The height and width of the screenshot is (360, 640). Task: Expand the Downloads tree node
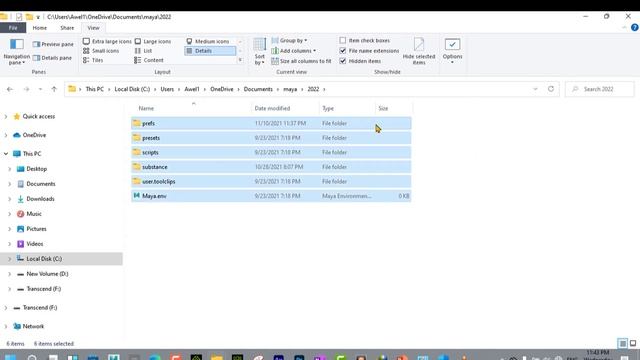pos(9,199)
